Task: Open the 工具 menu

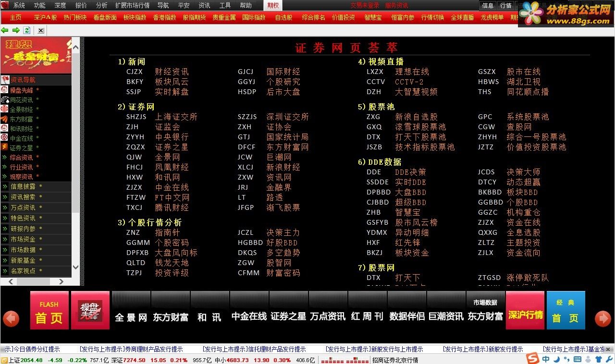Action: pos(225,5)
